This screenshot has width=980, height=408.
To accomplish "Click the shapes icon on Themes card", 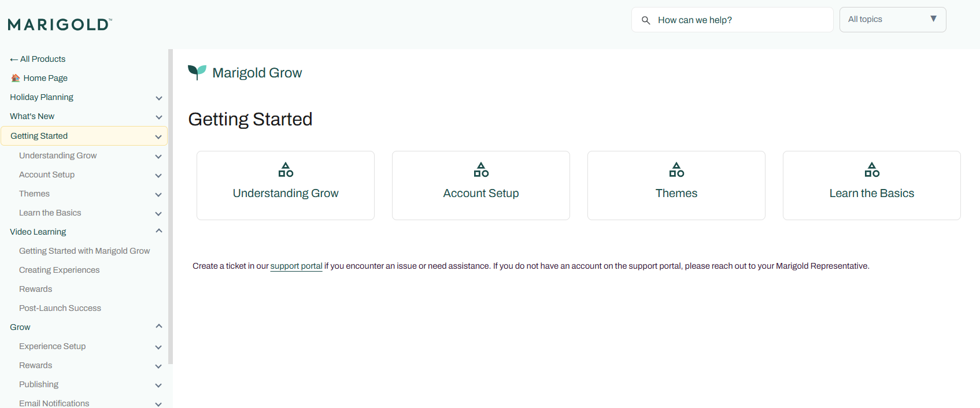I will (x=676, y=169).
